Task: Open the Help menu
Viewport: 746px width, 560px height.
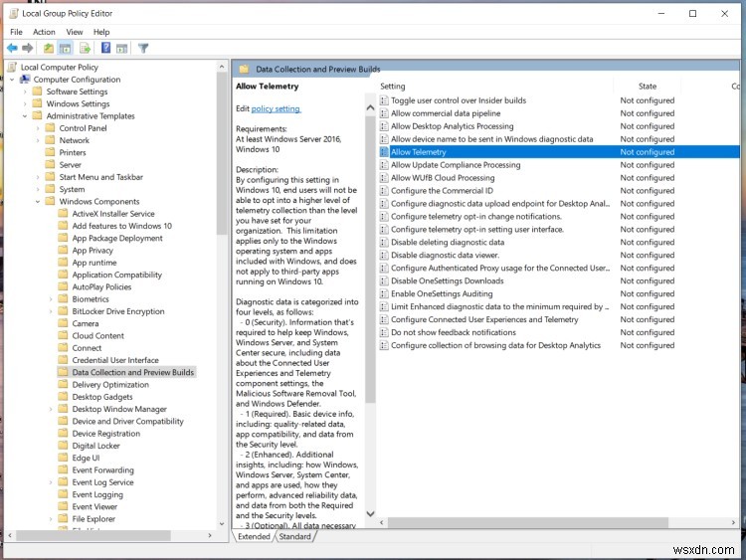Action: click(101, 32)
